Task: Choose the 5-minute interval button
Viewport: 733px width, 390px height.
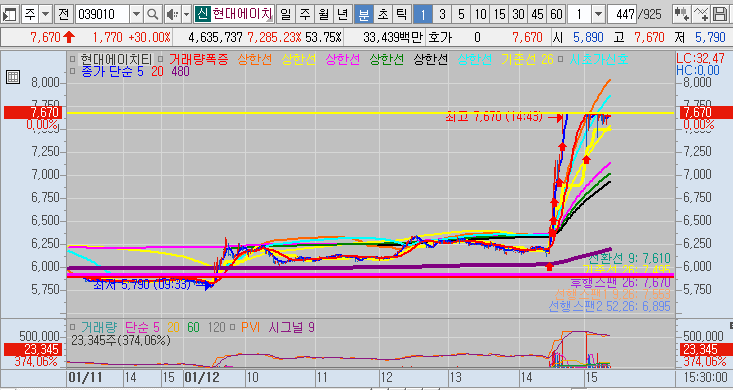Action: tap(461, 14)
